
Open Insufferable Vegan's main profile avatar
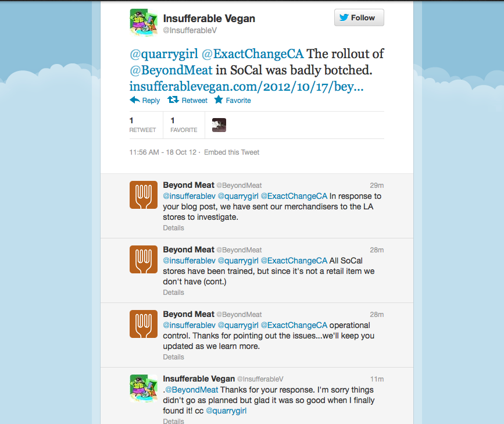144,23
